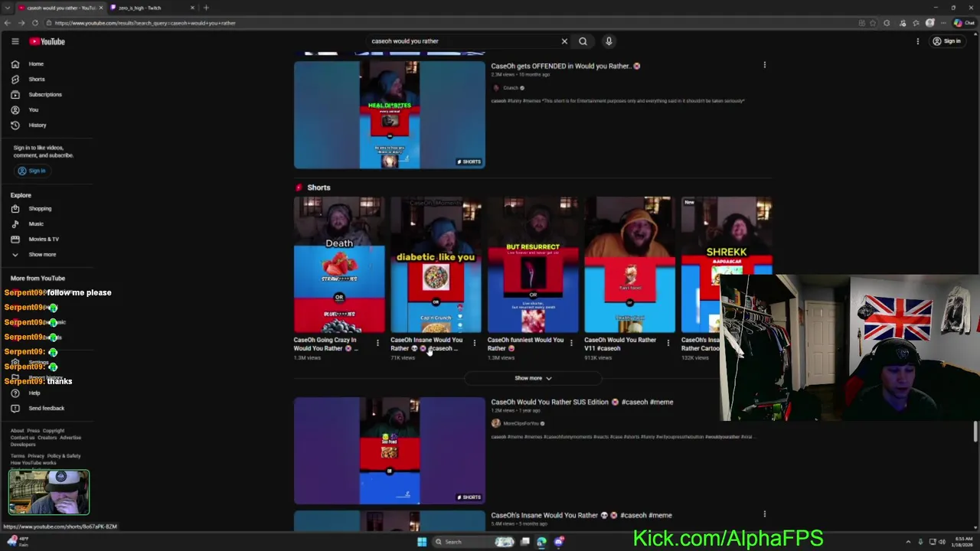Open a new browser tab with plus
Image resolution: width=980 pixels, height=551 pixels.
(206, 8)
